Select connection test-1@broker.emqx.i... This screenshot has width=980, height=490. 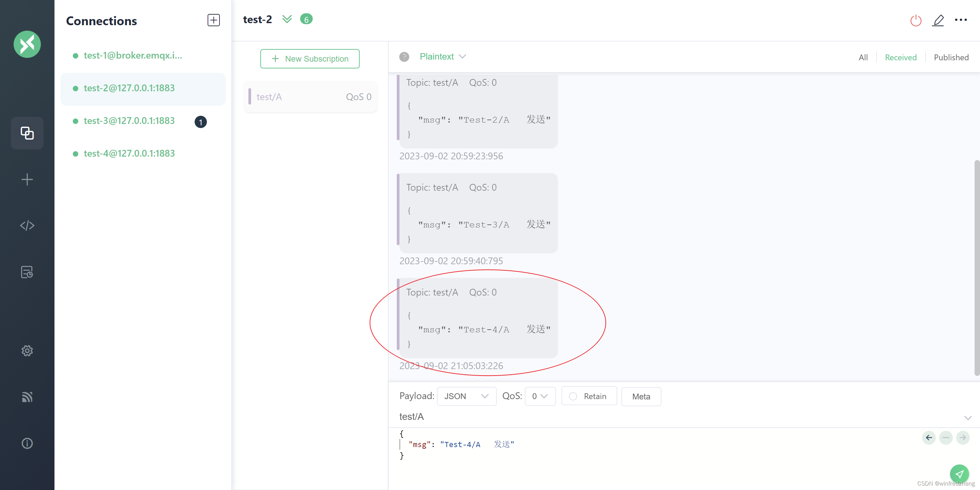click(x=143, y=56)
